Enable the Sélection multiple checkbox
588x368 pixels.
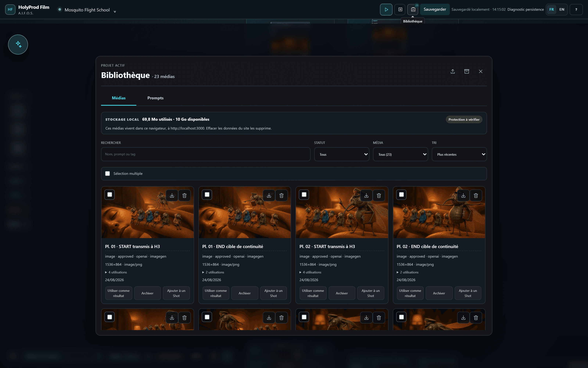click(107, 174)
